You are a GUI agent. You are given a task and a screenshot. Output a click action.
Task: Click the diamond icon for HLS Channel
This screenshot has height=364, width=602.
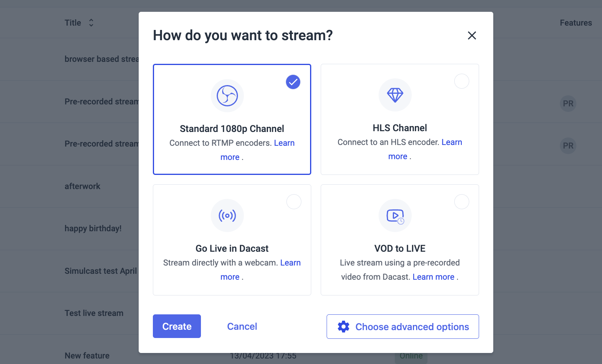coord(395,95)
